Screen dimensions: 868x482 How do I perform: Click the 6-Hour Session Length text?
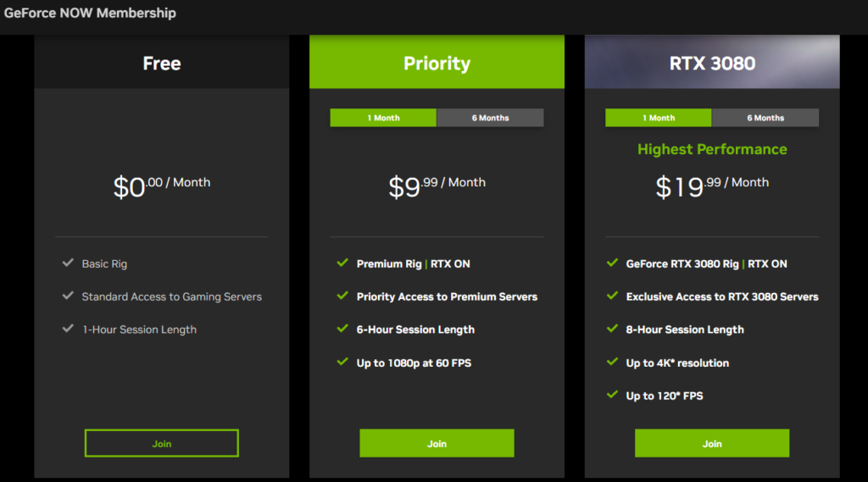click(x=415, y=330)
